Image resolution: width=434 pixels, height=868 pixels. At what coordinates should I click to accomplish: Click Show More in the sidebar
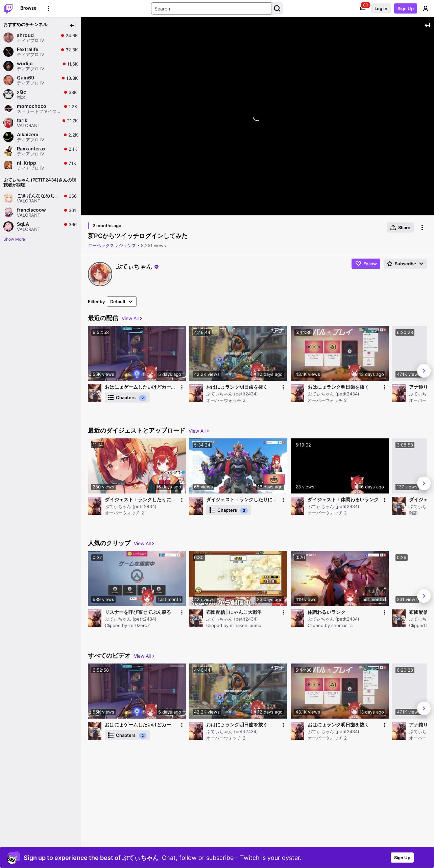point(14,239)
